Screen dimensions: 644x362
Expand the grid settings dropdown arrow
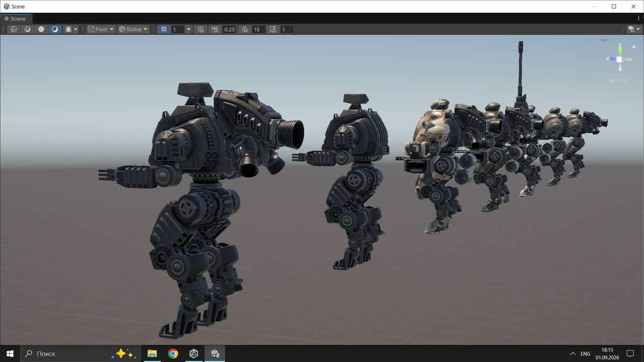click(188, 29)
